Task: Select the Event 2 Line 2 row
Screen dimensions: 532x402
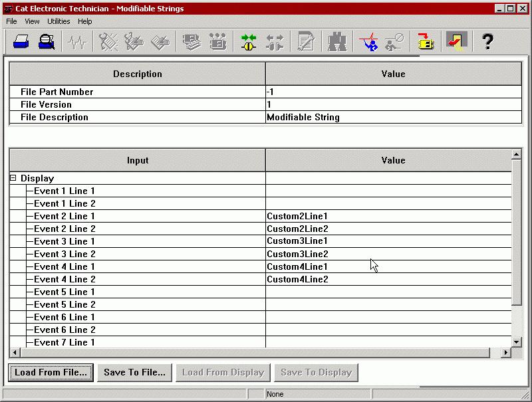Action: coord(261,229)
